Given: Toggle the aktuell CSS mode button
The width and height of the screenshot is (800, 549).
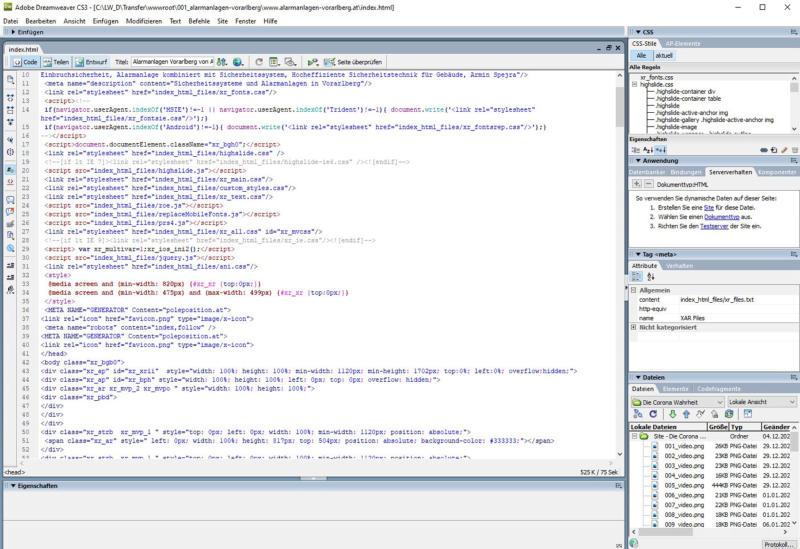Looking at the screenshot, I should pos(664,56).
